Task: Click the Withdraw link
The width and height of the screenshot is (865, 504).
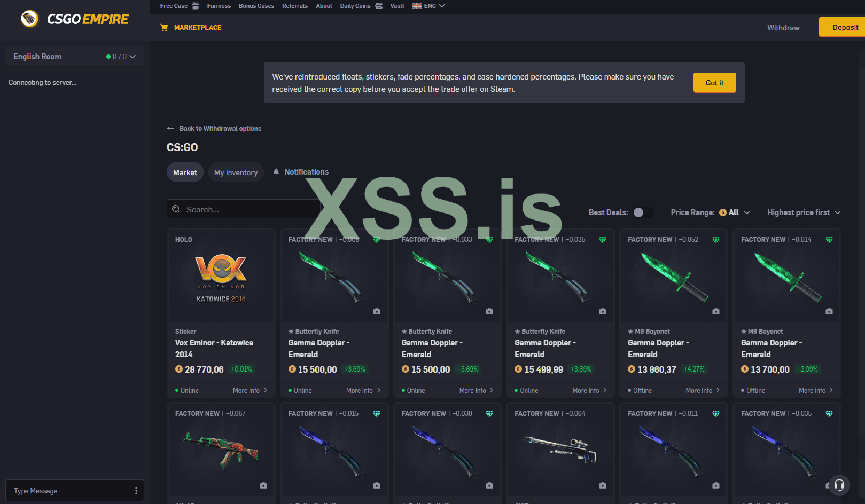Action: (x=783, y=28)
